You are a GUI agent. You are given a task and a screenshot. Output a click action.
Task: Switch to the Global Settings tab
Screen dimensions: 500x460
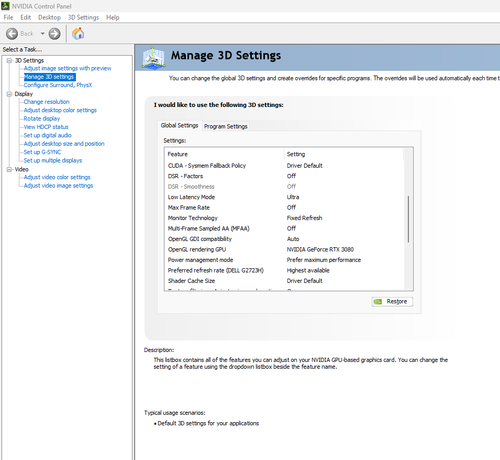pos(179,126)
